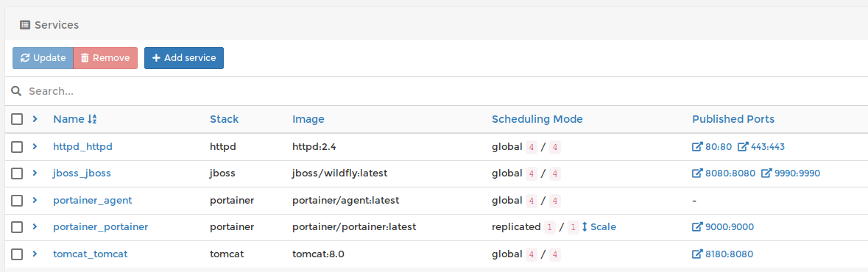This screenshot has width=868, height=272.
Task: Select the tomcat_tomcat row checkbox
Action: [x=17, y=254]
